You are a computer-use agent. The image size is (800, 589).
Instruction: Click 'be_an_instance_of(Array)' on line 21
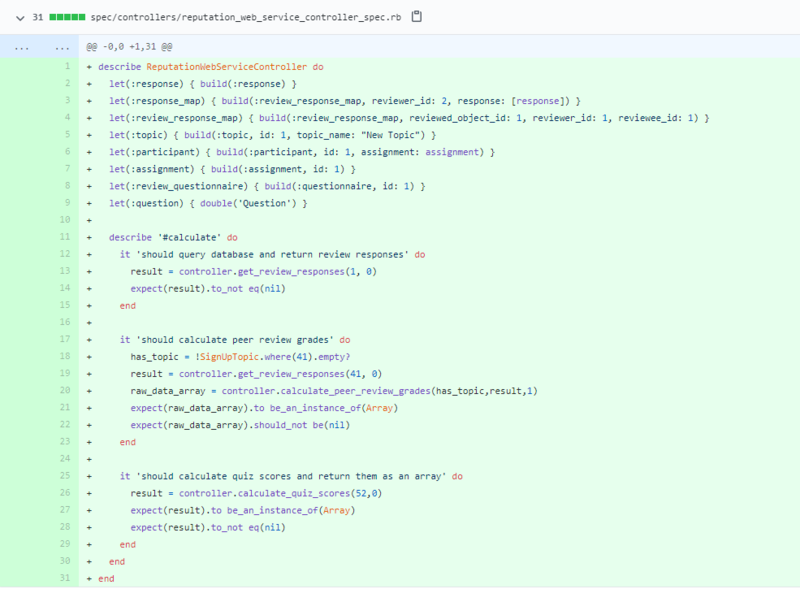point(334,408)
